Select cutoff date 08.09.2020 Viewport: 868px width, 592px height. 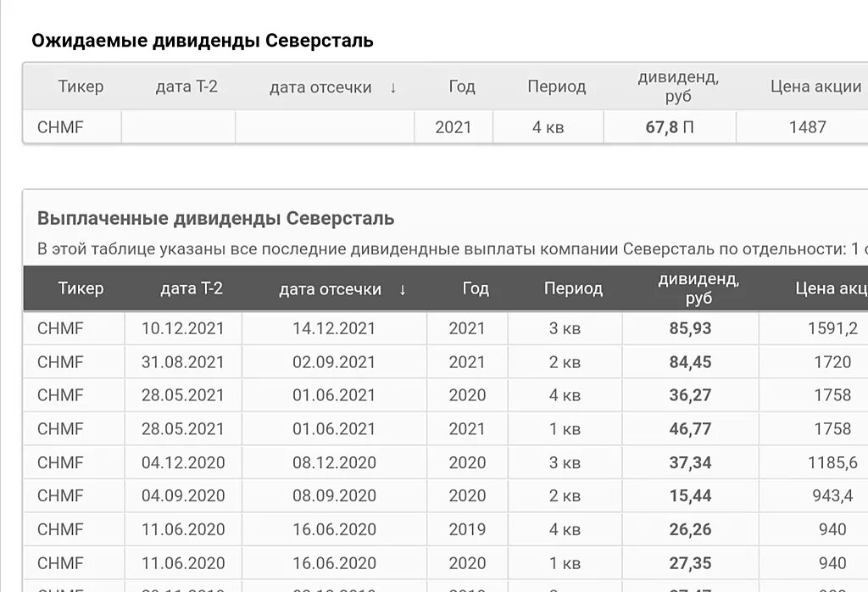[334, 495]
